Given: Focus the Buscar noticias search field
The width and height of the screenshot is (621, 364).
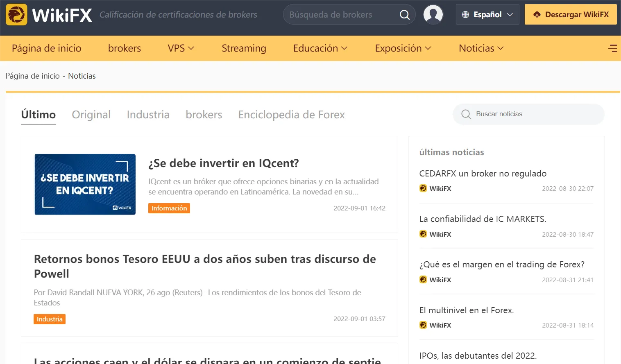Looking at the screenshot, I should [x=528, y=114].
